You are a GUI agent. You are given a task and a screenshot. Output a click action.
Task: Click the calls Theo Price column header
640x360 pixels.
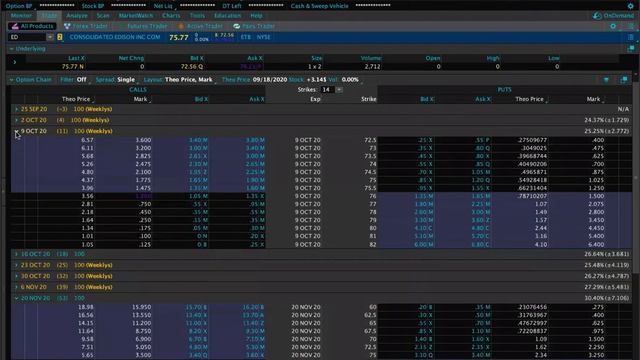tap(76, 99)
